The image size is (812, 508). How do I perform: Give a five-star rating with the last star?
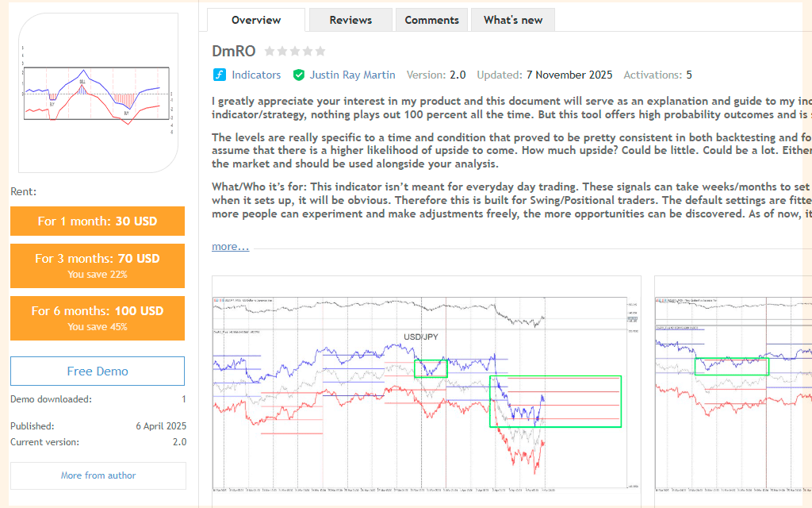point(320,52)
